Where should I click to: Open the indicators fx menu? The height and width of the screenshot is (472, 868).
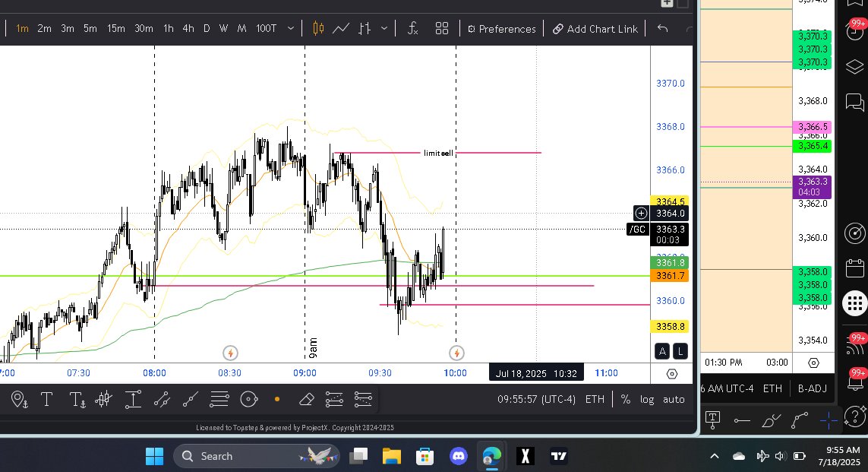pyautogui.click(x=413, y=28)
